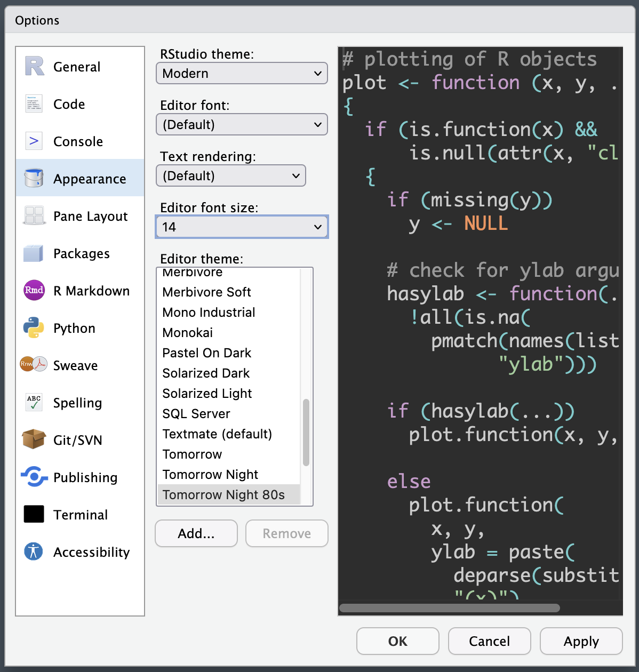The width and height of the screenshot is (639, 672).
Task: Open the Text rendering dropdown
Action: (x=231, y=175)
